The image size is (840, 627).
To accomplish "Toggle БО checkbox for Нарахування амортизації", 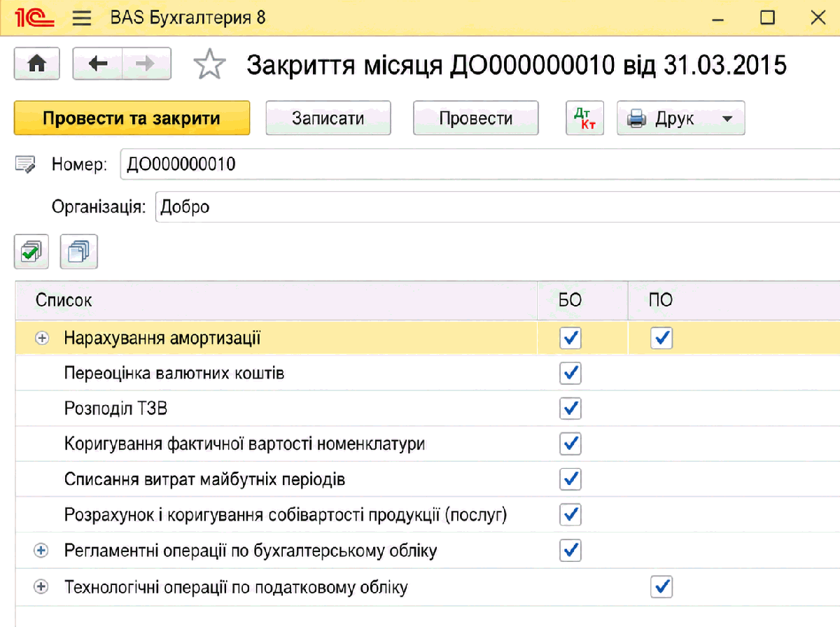I will [x=570, y=338].
